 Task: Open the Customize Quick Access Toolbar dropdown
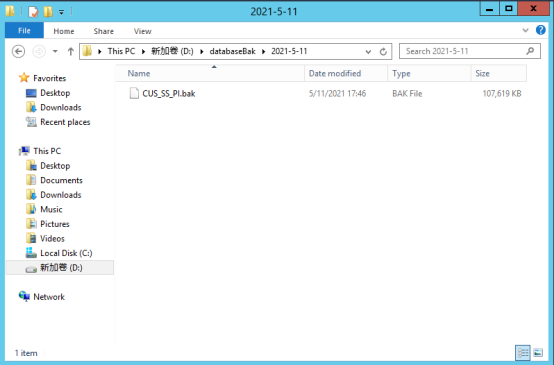pyautogui.click(x=61, y=12)
